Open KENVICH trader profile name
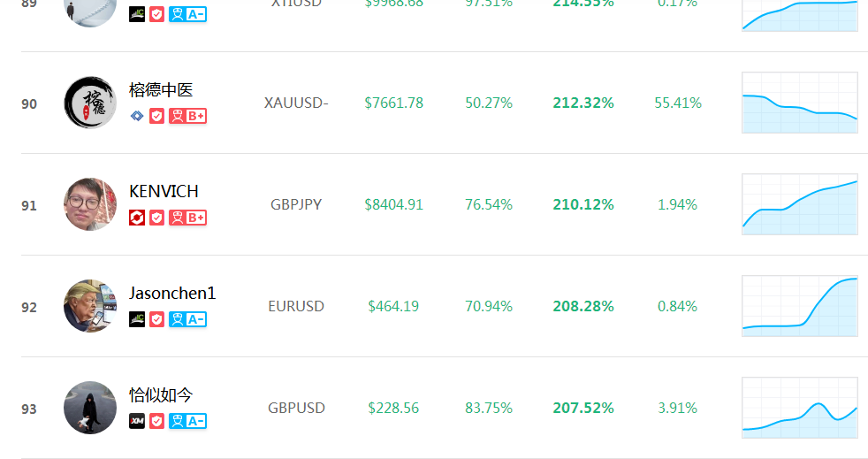 (164, 192)
